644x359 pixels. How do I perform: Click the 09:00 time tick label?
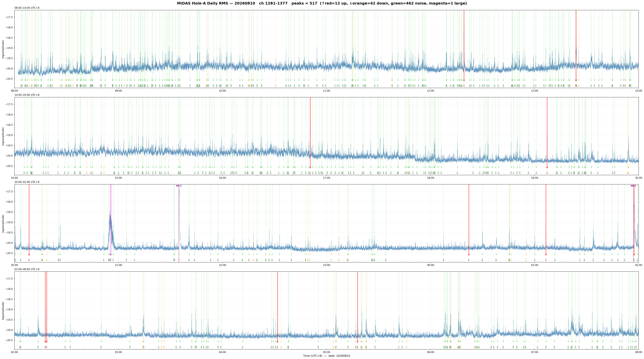pos(119,91)
